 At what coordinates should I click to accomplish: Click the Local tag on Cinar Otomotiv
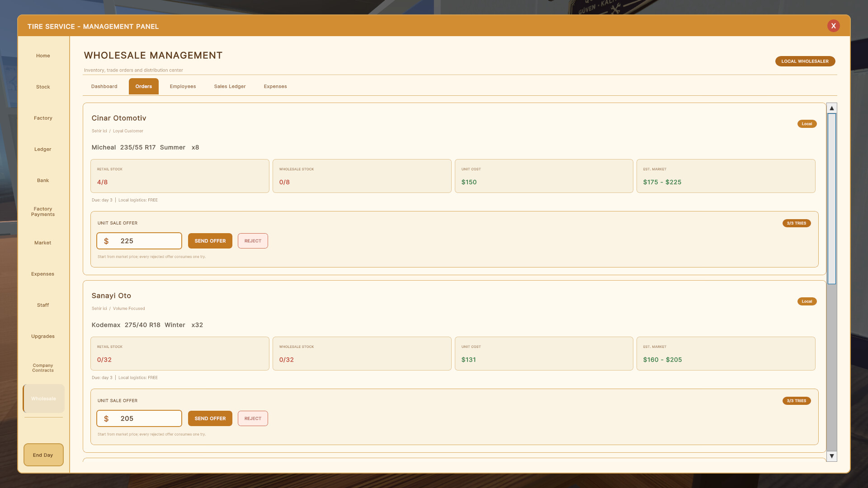coord(807,124)
